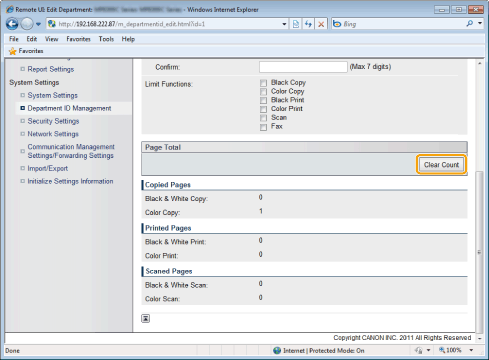Open the Edit menu

point(32,39)
